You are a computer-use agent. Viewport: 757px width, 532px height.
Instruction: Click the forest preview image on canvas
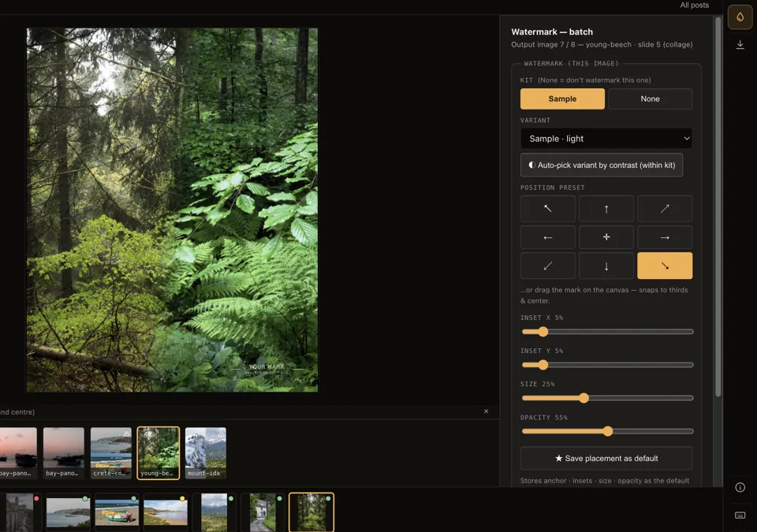click(x=172, y=210)
